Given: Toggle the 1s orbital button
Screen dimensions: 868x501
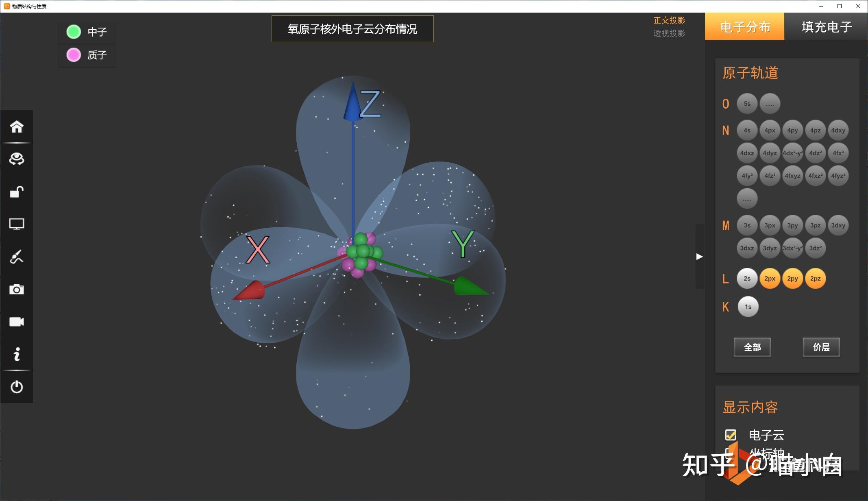Looking at the screenshot, I should click(748, 307).
